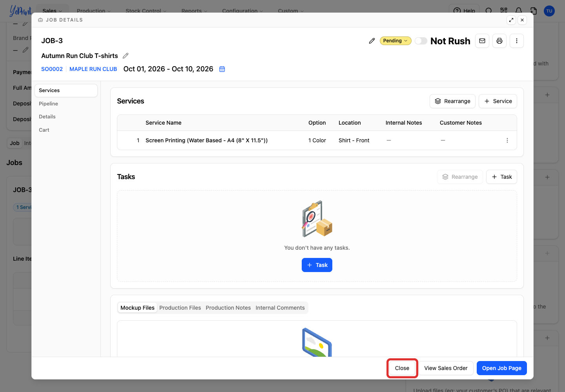Click the Shirt - Front location cell

354,140
